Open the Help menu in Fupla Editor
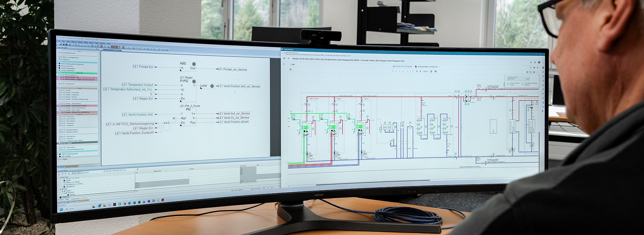Image resolution: width=644 pixels, height=235 pixels. pos(108,44)
